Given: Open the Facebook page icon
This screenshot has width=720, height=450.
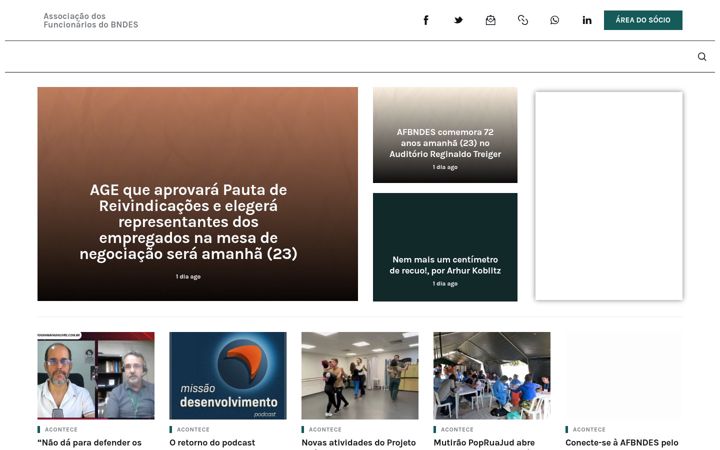Looking at the screenshot, I should [426, 20].
